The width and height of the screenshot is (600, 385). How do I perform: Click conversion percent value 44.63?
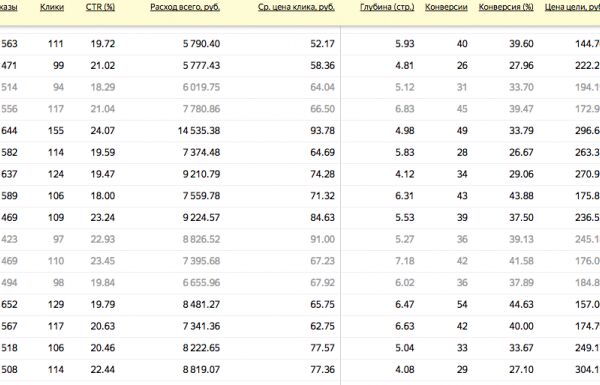tap(521, 305)
